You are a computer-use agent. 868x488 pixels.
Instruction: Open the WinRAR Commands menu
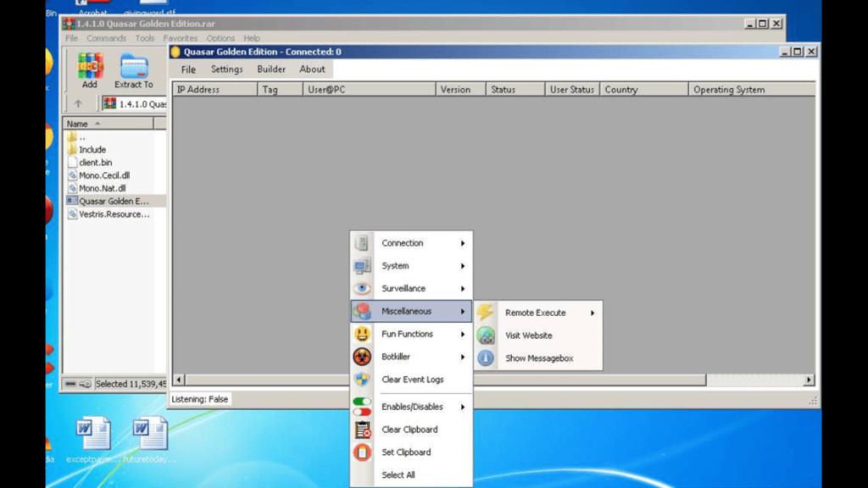coord(106,38)
